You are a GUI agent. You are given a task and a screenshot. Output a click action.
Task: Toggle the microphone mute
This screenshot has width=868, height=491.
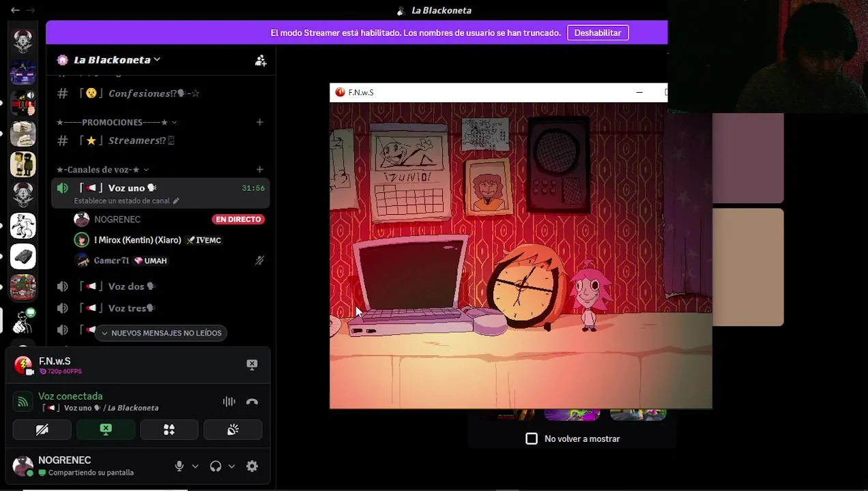[179, 466]
